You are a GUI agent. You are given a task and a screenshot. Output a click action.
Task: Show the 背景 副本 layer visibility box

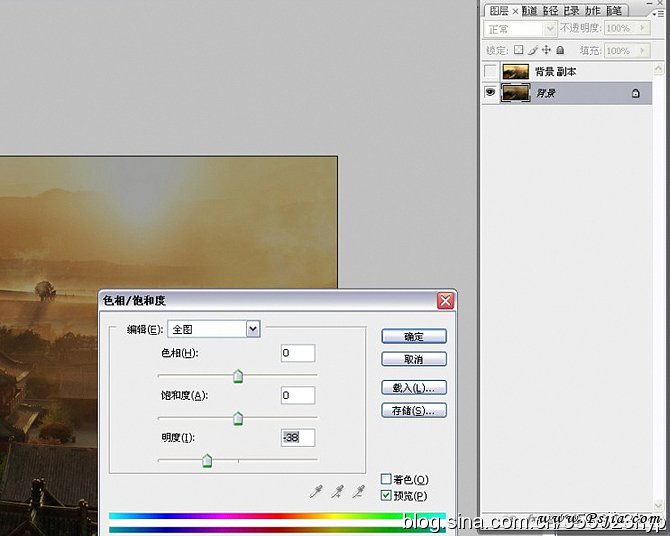pyautogui.click(x=490, y=71)
